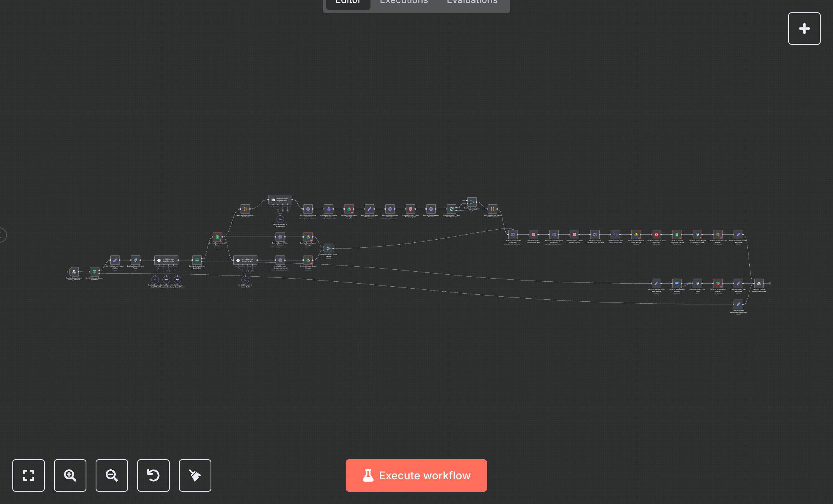This screenshot has width=833, height=504.
Task: Select the DevHubConnect Voice Storage Google Drive node
Action: 307,237
